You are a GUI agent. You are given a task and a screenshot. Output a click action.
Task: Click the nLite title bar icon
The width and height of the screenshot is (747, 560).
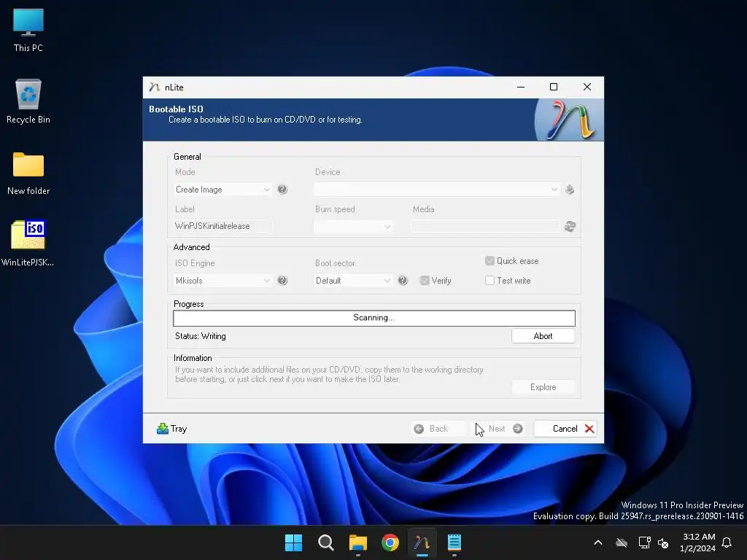click(154, 87)
